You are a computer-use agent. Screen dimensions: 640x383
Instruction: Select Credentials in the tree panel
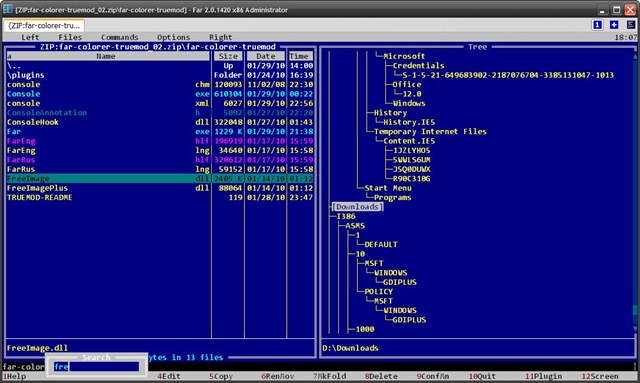click(x=418, y=66)
